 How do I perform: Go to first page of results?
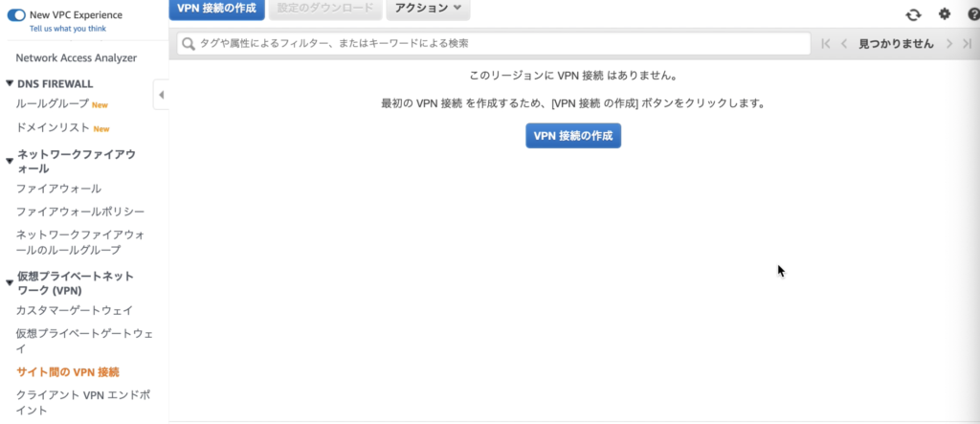click(825, 44)
